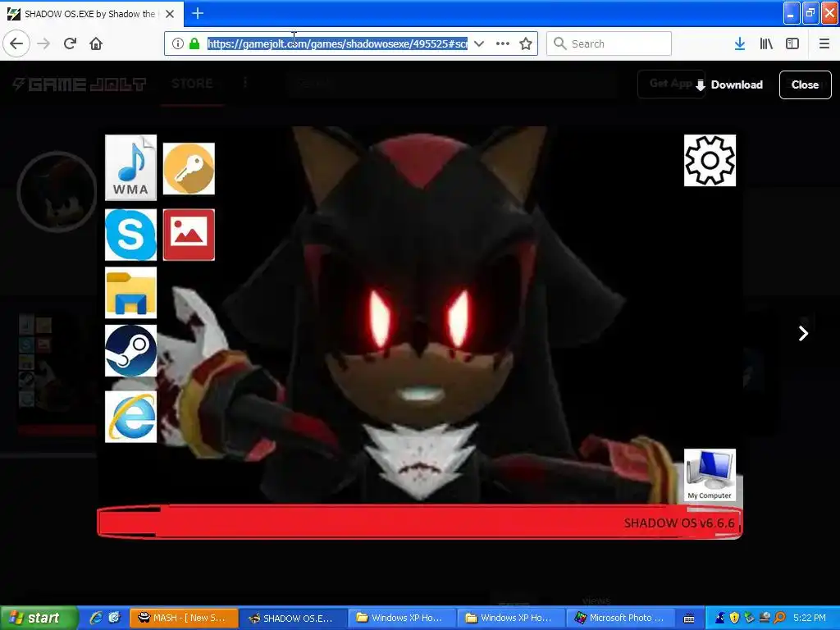Viewport: 840px width, 630px height.
Task: Open the Skype icon
Action: pos(130,235)
